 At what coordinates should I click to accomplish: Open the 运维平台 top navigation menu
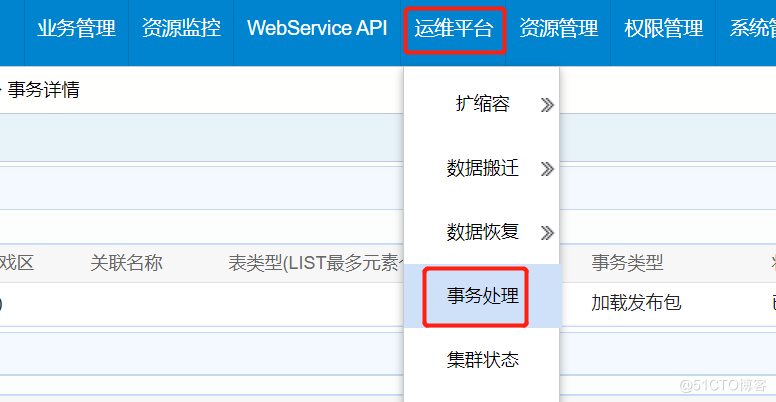[454, 29]
